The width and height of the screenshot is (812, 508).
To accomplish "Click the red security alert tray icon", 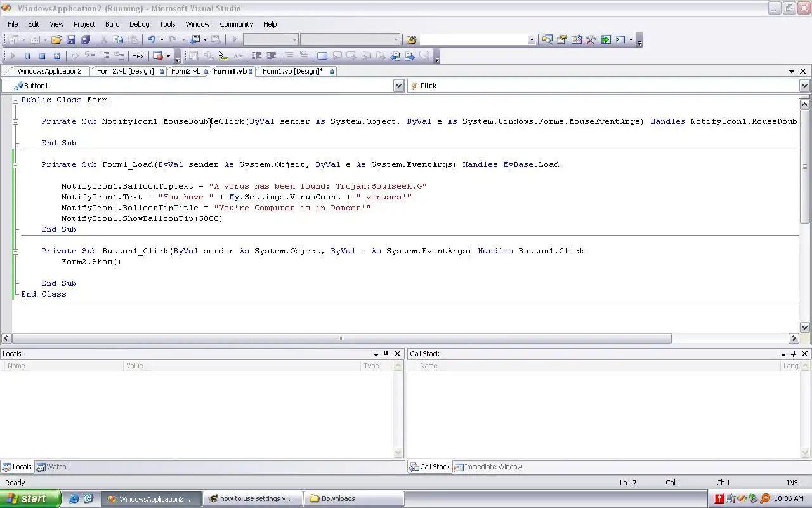I will [720, 498].
